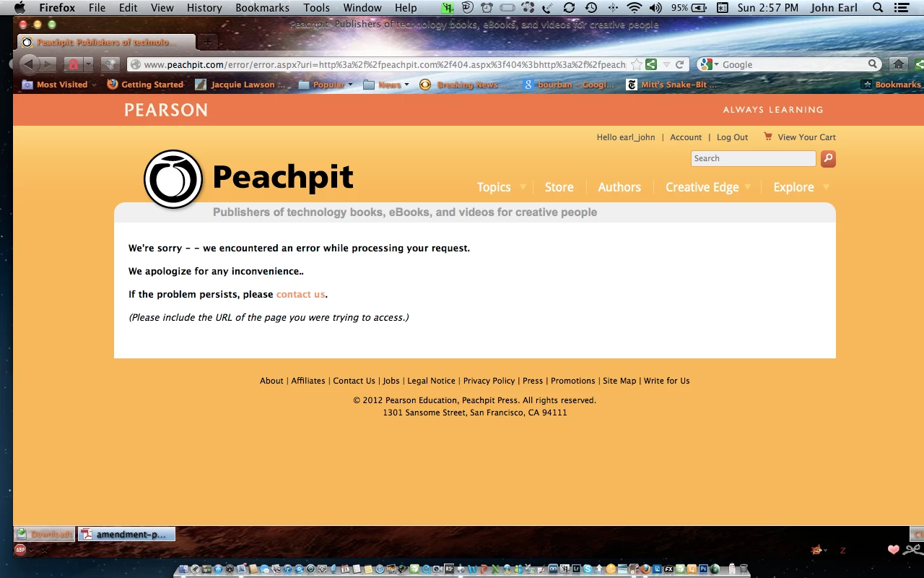Open the Store navigation item

[559, 187]
